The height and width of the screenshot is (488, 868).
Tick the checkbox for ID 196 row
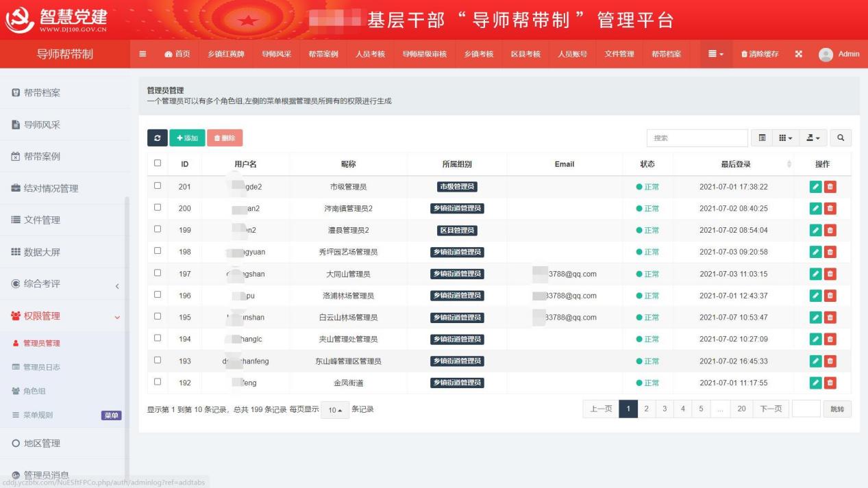tap(158, 295)
